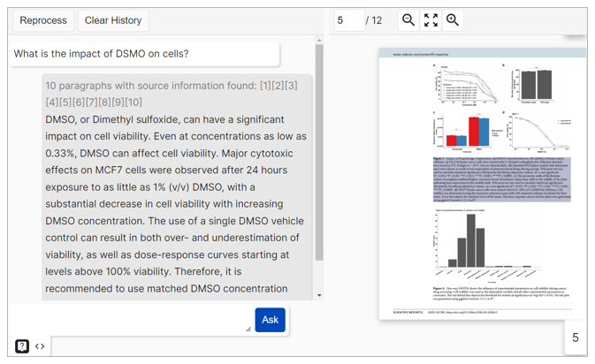Viewport: 595px width, 364px height.
Task: Click the chat scrollbar down arrow
Action: (319, 295)
